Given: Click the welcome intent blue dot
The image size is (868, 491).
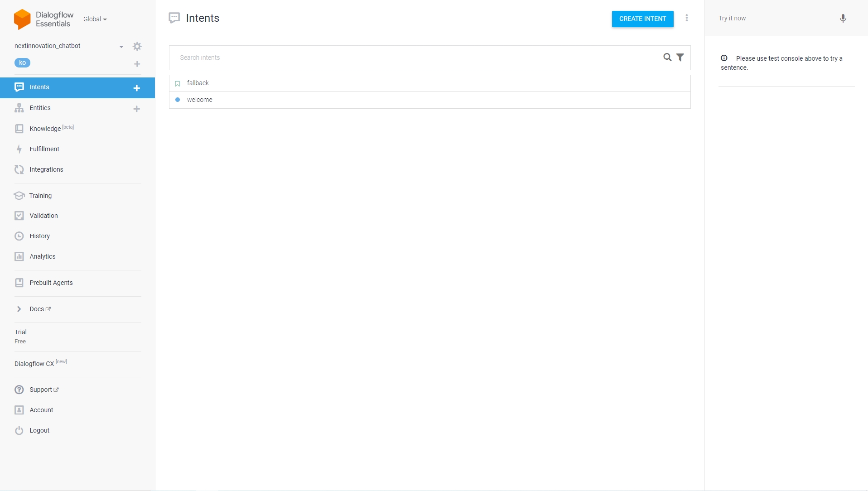Looking at the screenshot, I should tap(178, 100).
